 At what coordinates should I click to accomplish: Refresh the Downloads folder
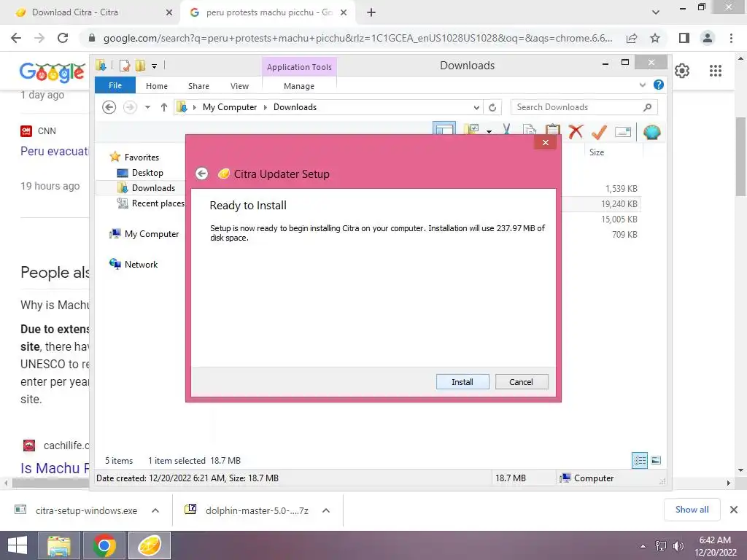(x=492, y=108)
